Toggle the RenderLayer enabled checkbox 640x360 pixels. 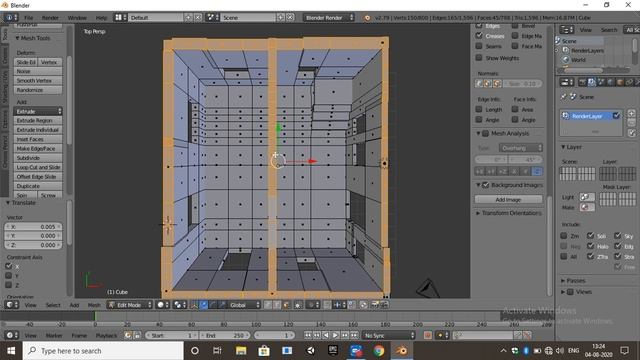coord(616,116)
